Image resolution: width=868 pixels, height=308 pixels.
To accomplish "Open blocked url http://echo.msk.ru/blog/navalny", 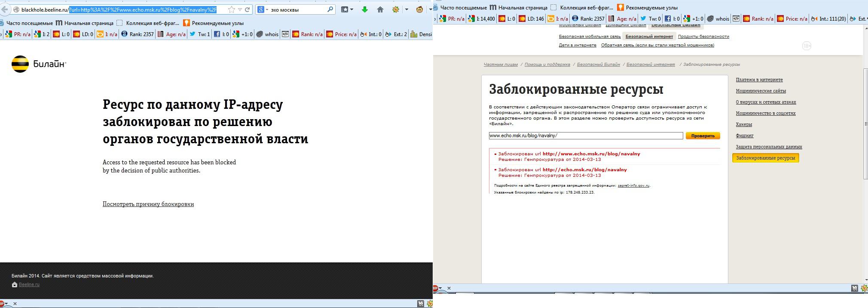I will (x=585, y=170).
